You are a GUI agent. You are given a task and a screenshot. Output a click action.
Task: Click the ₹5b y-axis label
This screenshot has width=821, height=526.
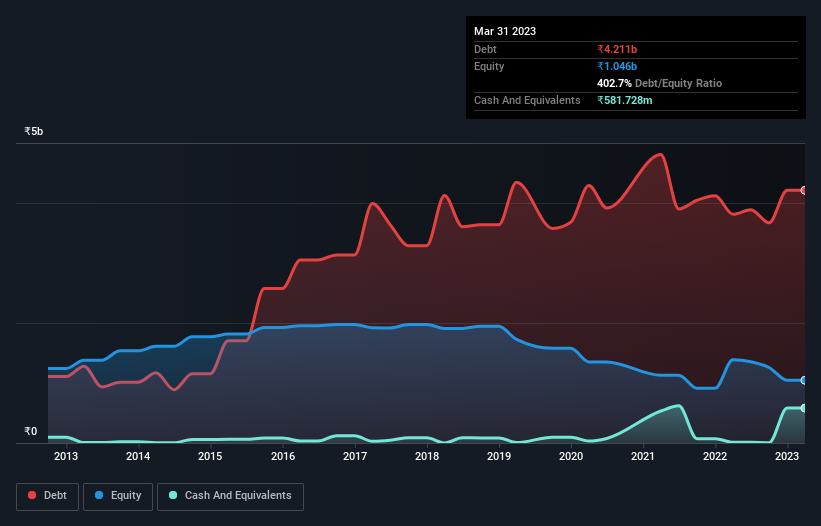point(34,131)
